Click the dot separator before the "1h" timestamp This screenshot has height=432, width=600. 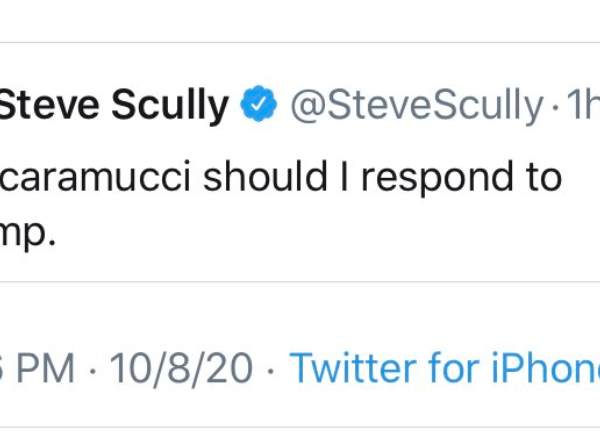[x=551, y=105]
